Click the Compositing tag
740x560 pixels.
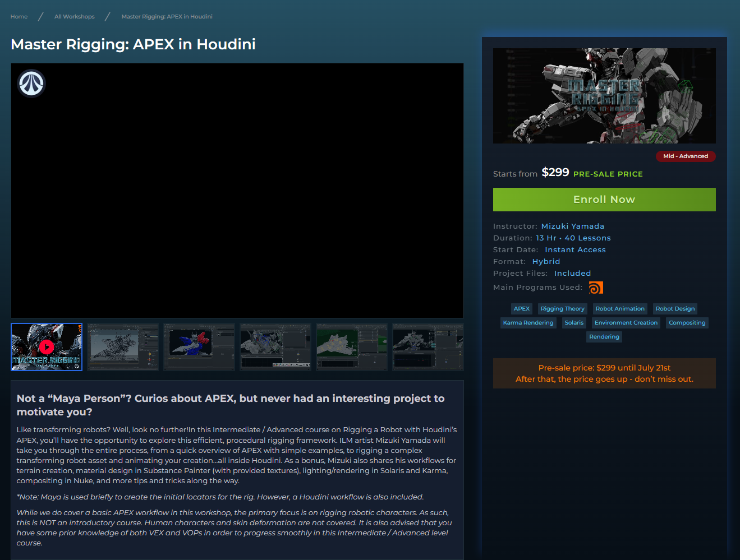tap(687, 323)
